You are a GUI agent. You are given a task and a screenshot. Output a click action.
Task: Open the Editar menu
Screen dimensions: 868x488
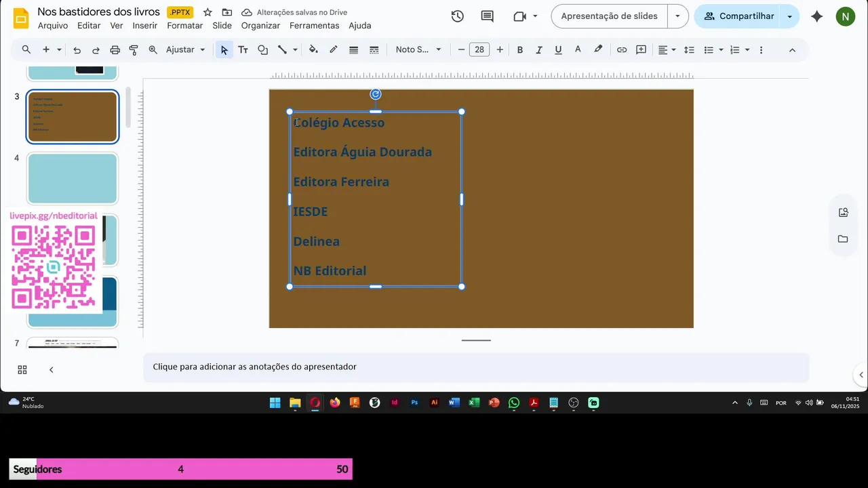[89, 26]
